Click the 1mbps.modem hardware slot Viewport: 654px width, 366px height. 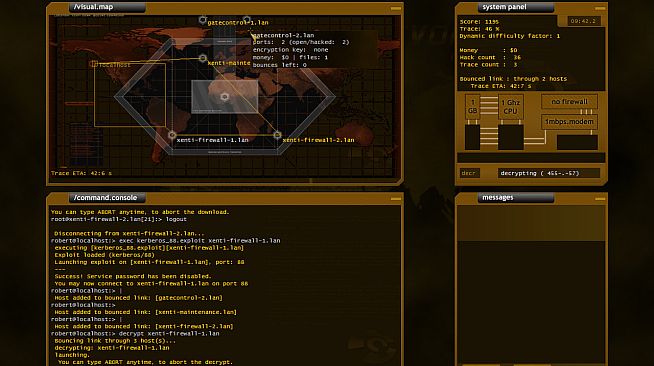click(x=569, y=121)
